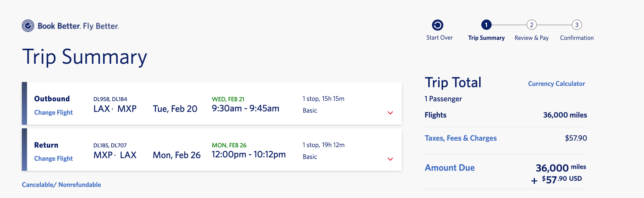Expand the Outbound flight details chevron

point(390,113)
